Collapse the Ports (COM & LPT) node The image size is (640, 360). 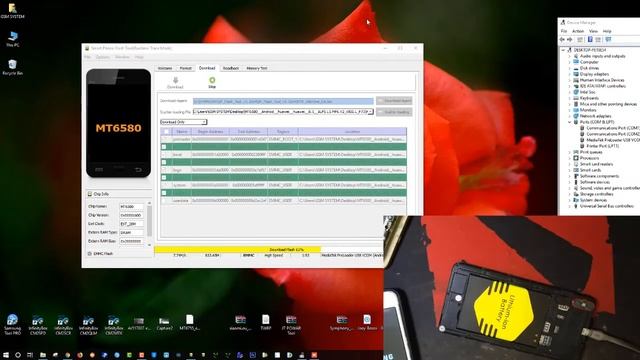pos(570,122)
